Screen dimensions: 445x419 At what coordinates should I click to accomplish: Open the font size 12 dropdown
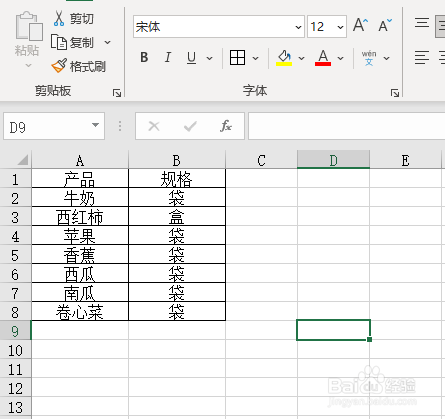point(340,27)
